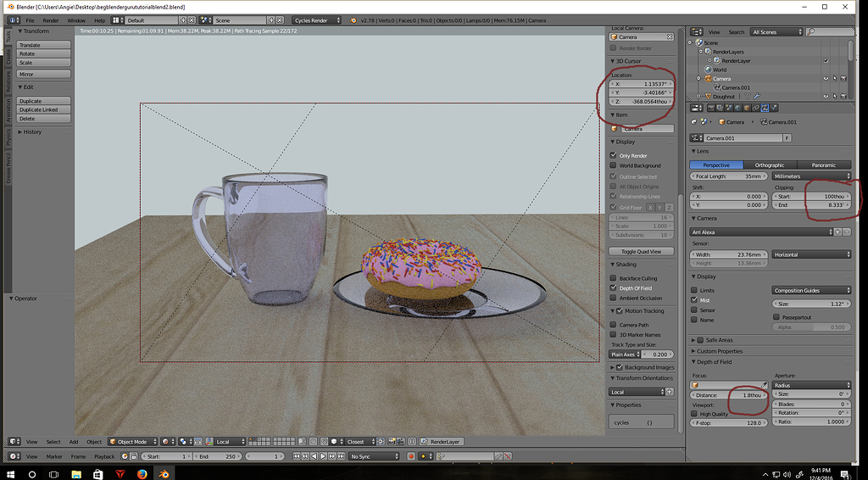Click the eyedropper next to the Focus object field
Screen dimensions: 868x480
[764, 385]
